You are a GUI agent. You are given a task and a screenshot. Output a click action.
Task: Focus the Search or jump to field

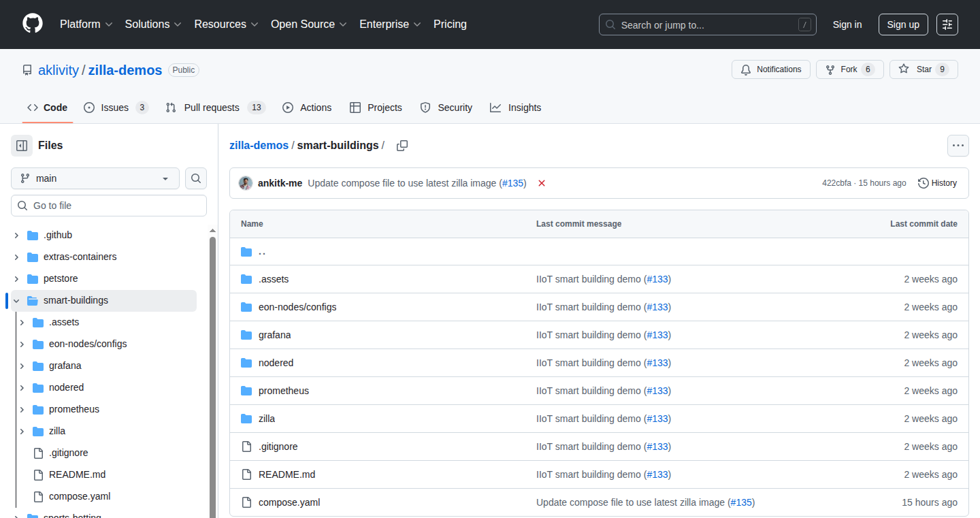[708, 25]
